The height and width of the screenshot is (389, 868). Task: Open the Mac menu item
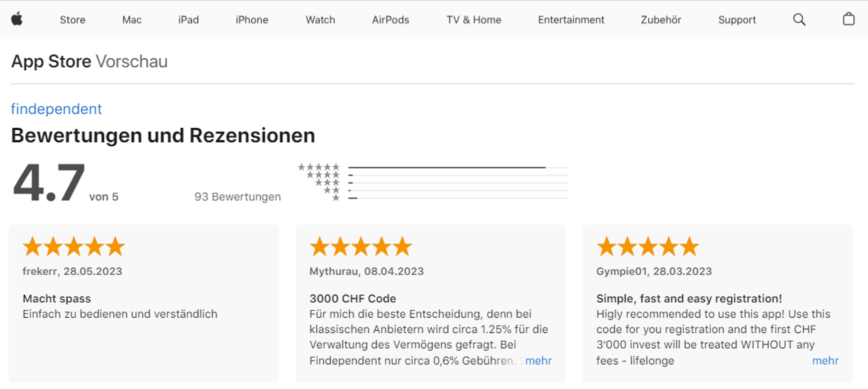point(132,20)
